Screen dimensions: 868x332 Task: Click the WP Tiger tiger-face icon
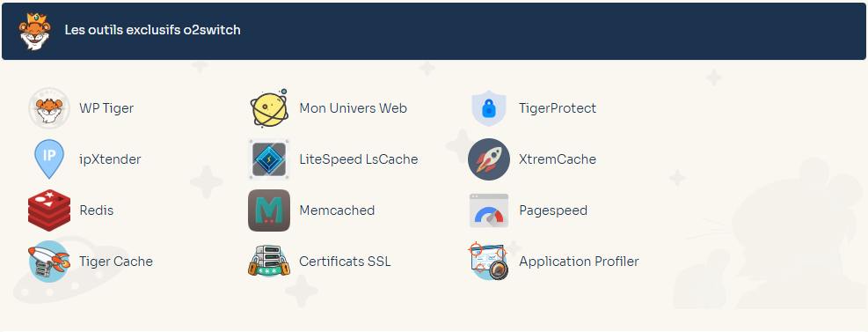49,108
